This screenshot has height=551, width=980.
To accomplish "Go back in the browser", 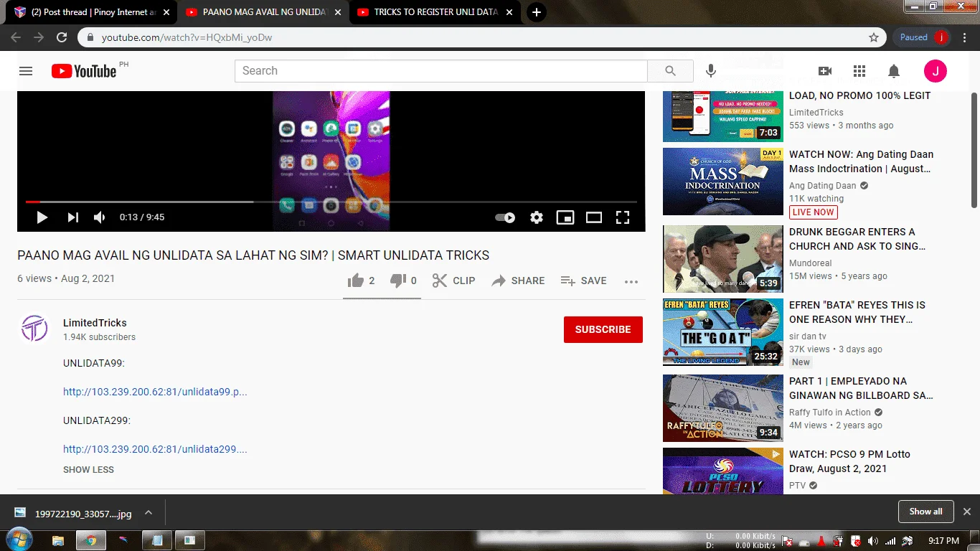I will (x=16, y=37).
